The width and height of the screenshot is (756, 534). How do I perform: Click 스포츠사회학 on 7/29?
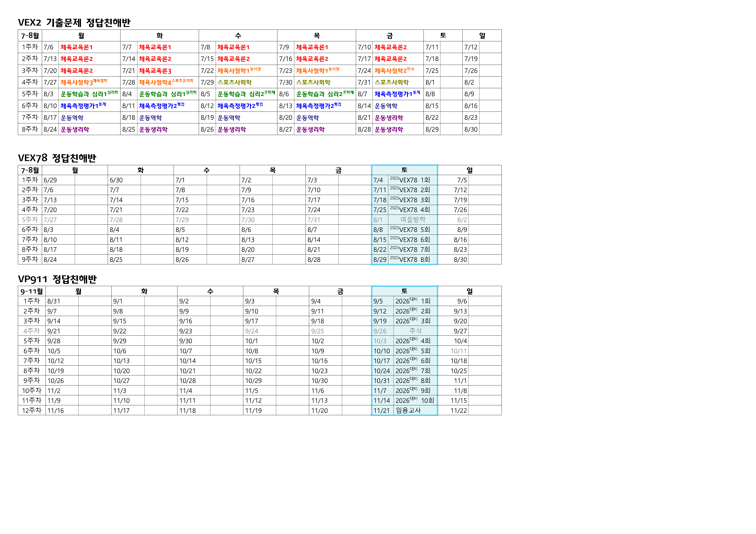point(234,82)
